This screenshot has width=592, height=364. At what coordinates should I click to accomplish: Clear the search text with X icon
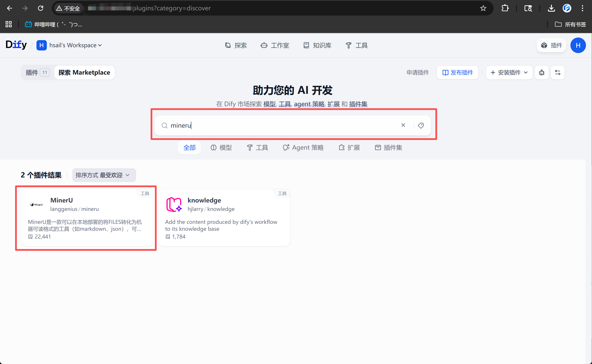pyautogui.click(x=403, y=125)
